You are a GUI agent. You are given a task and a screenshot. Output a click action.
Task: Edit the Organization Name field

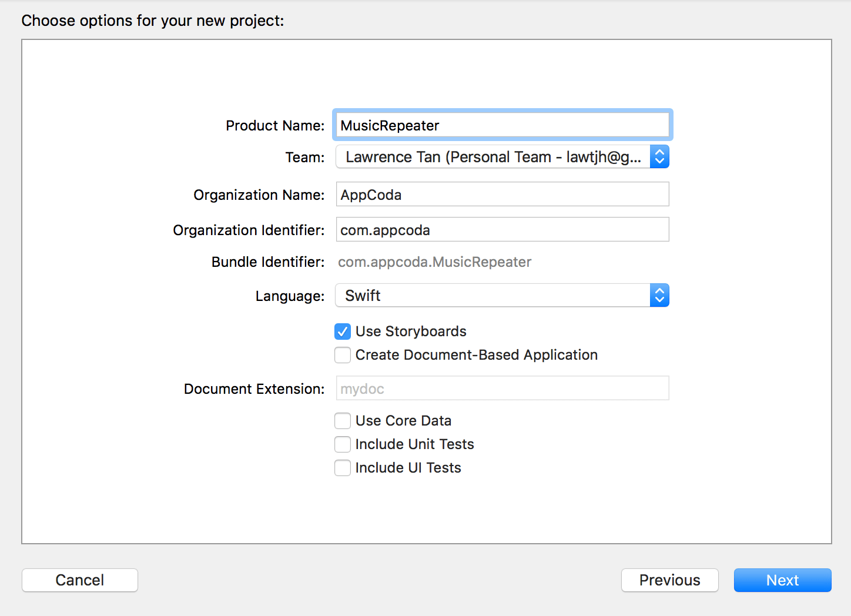point(502,195)
